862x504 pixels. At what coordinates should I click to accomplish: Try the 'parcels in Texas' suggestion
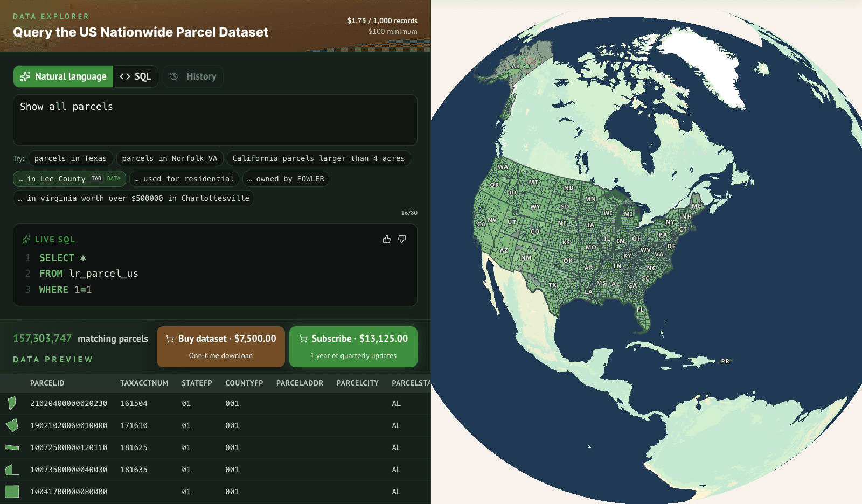(x=71, y=158)
